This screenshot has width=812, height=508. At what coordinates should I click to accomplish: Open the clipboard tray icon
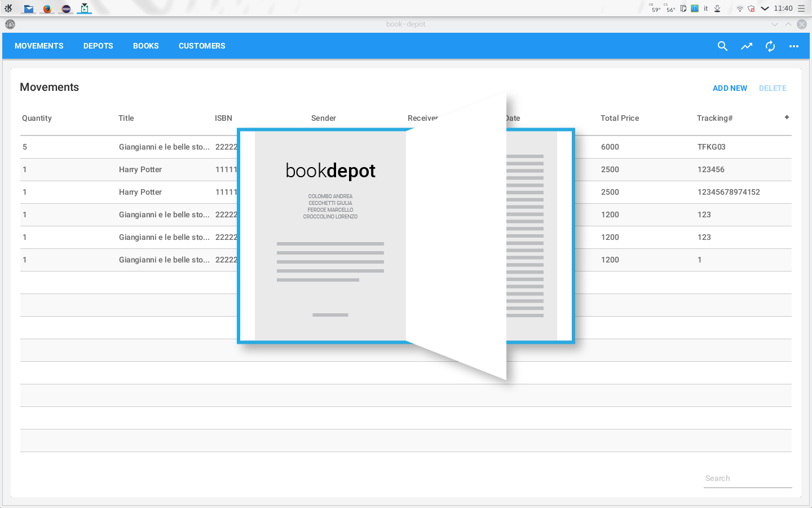pyautogui.click(x=683, y=8)
